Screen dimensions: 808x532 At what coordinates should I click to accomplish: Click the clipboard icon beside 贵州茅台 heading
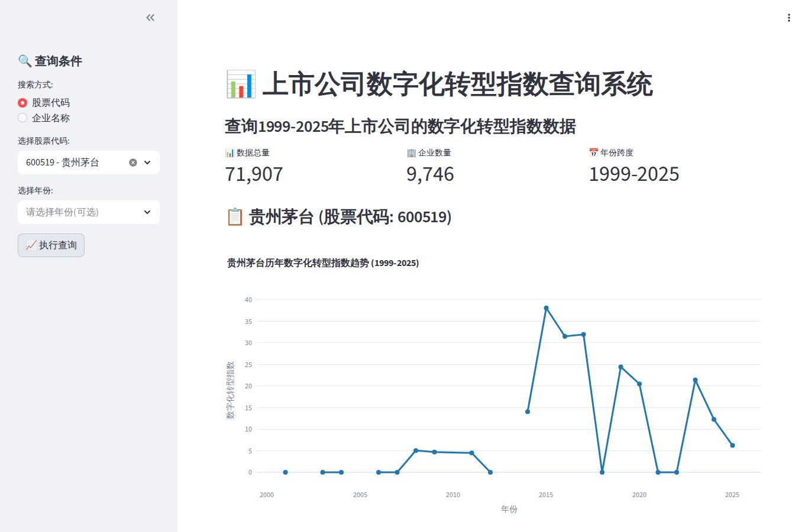tap(235, 217)
